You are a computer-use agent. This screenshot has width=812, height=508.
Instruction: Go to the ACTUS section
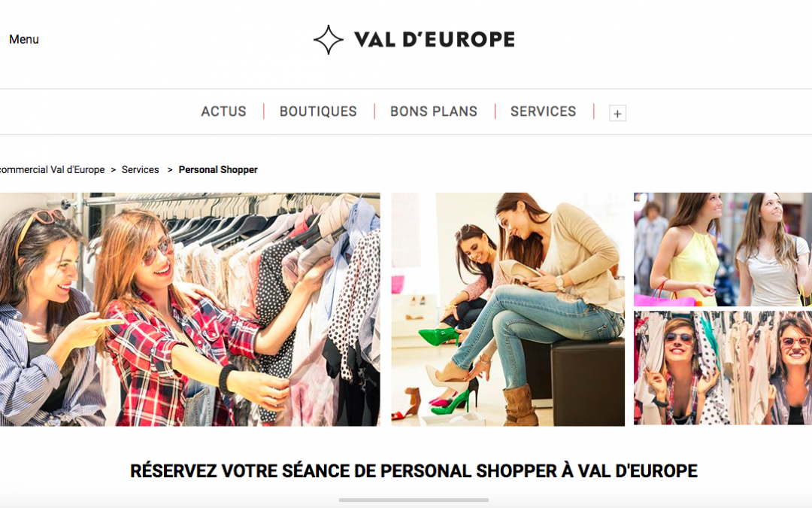(x=224, y=111)
